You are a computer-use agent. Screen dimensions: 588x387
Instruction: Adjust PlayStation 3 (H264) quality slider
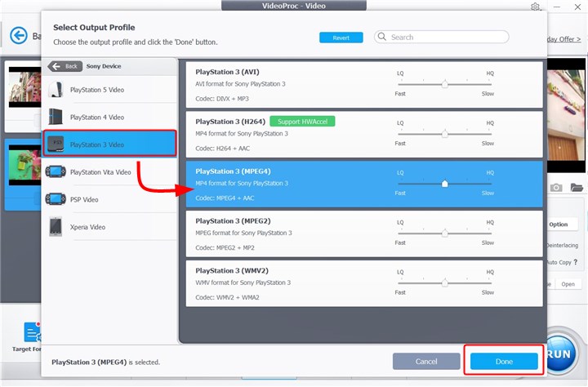(445, 134)
